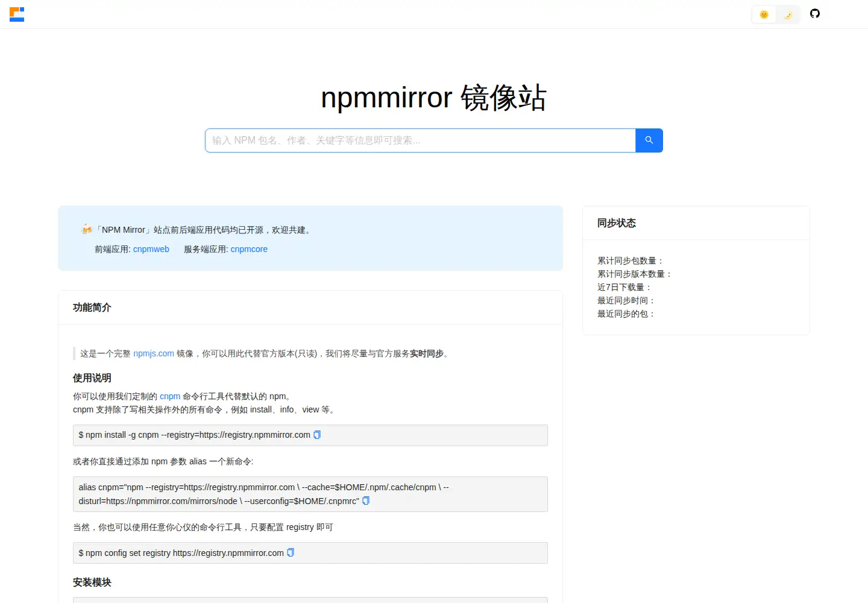Click the 安装模块 section heading
868x603 pixels.
92,582
